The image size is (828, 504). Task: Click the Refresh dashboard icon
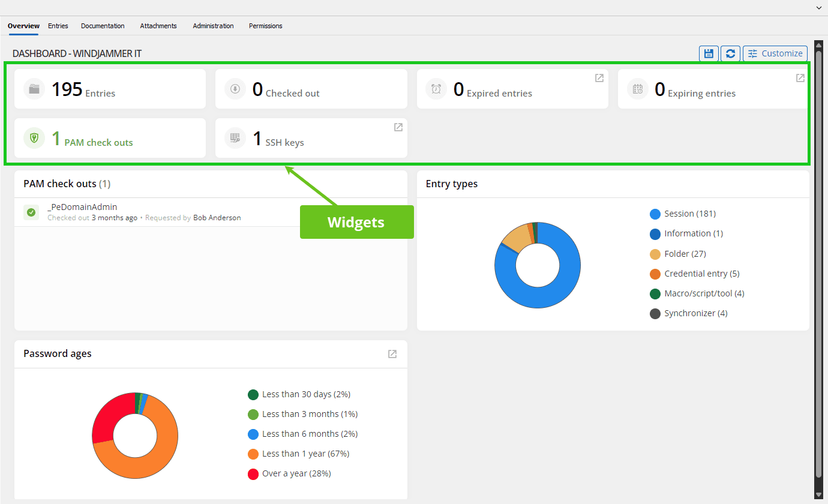tap(730, 53)
